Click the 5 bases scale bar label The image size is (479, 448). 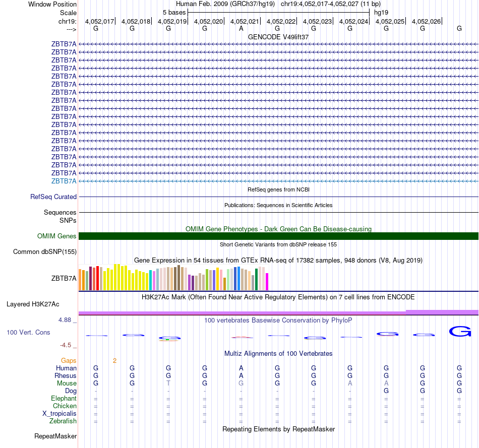pos(174,13)
